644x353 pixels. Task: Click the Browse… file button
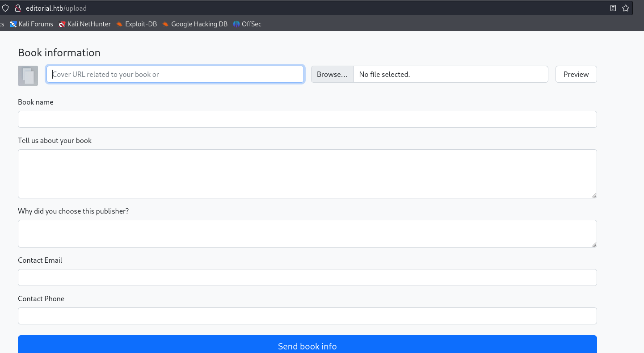pyautogui.click(x=332, y=74)
